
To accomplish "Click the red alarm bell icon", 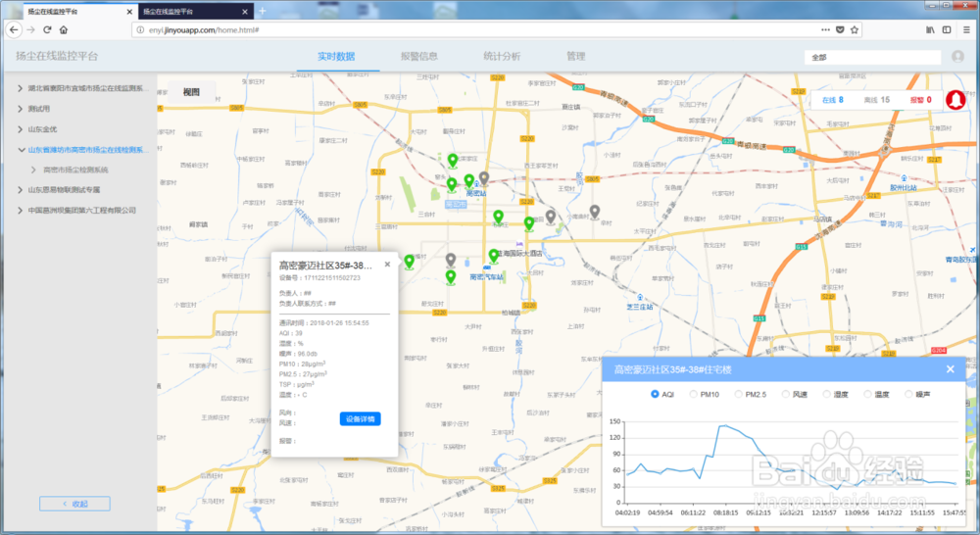I will 955,99.
